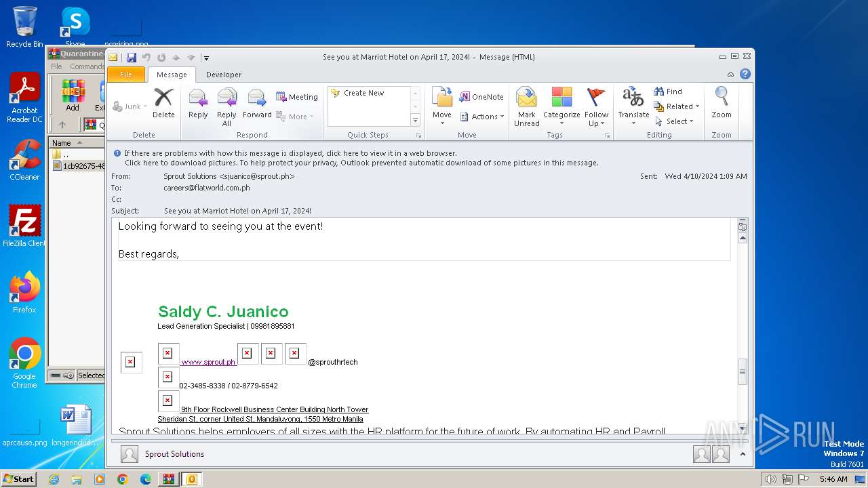Click the info bar to download pictures

[361, 163]
